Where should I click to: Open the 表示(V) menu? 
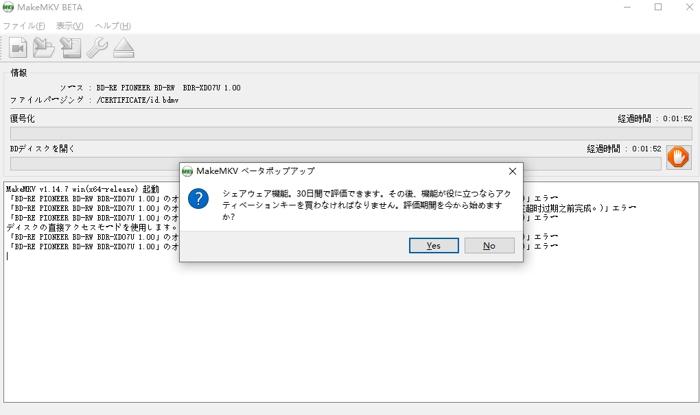[69, 26]
